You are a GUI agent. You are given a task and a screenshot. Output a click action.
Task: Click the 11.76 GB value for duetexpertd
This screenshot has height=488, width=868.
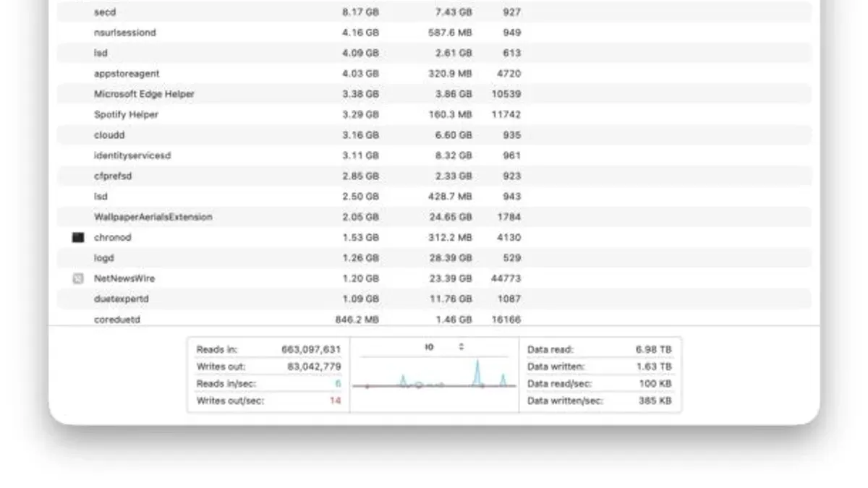coord(452,299)
